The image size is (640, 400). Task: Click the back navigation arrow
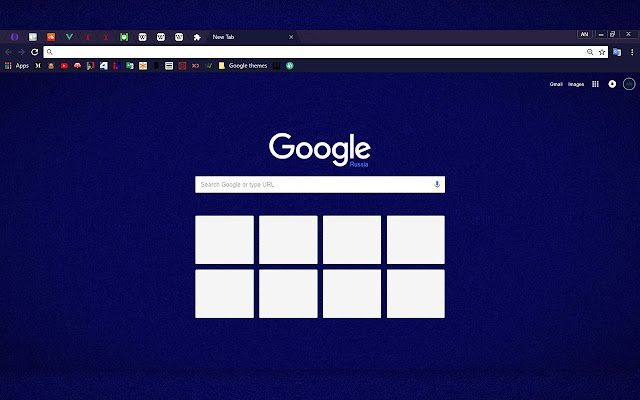coord(8,52)
